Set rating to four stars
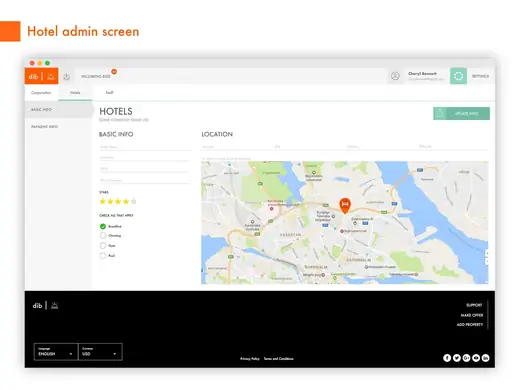520x390 pixels. click(126, 201)
